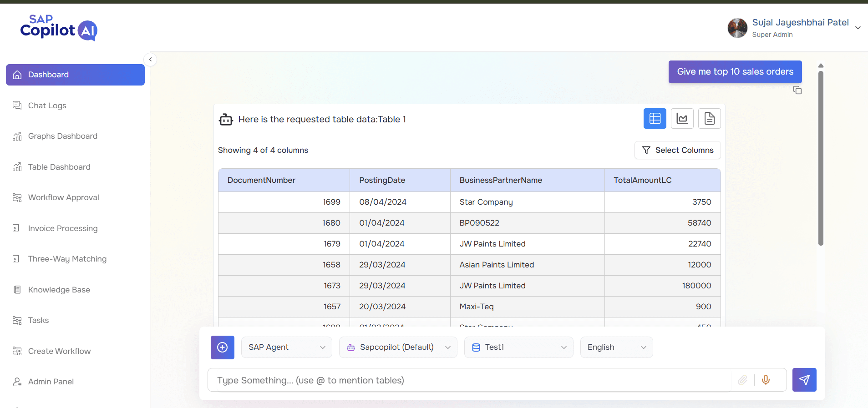This screenshot has height=408, width=868.
Task: Send the message with paper plane button
Action: [x=804, y=380]
